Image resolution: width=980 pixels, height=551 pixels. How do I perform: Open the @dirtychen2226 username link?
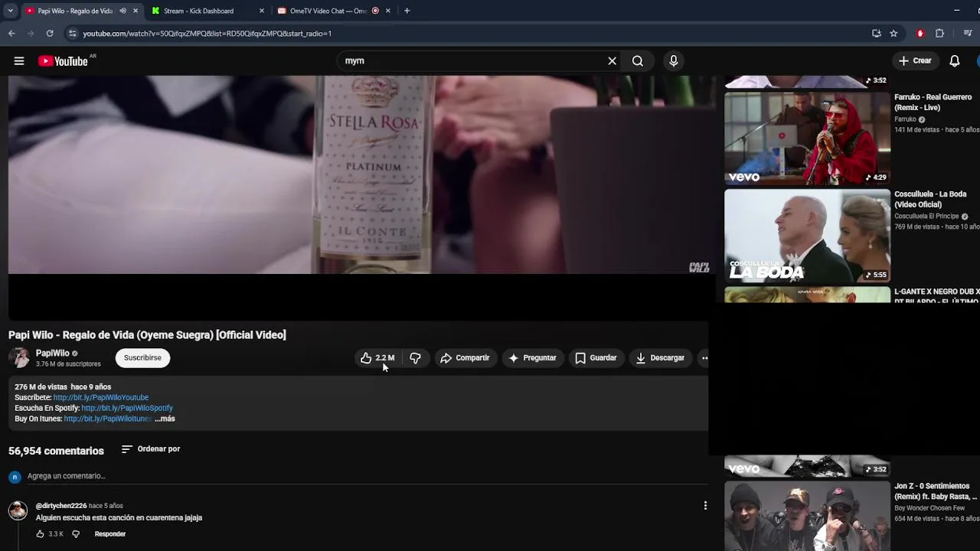point(61,506)
